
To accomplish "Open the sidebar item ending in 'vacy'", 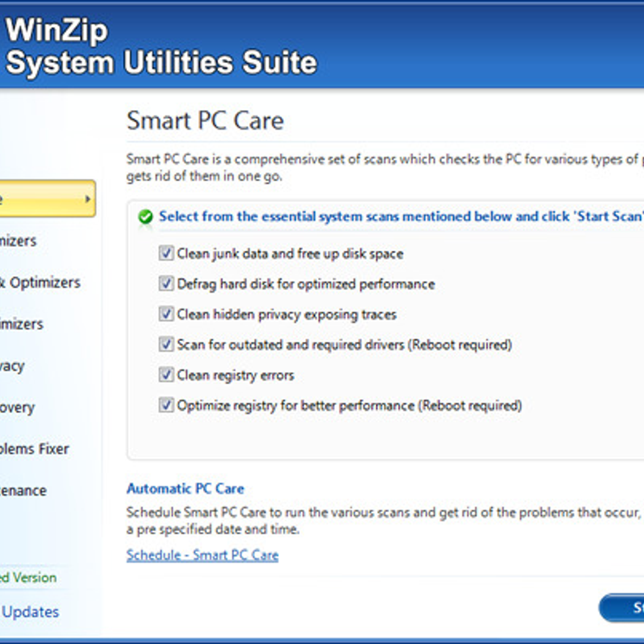I will coord(12,366).
